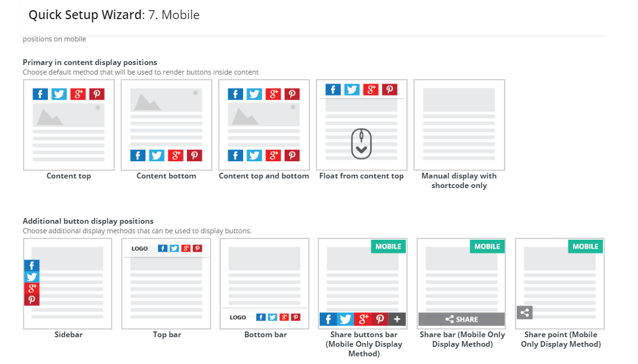
Task: Click Facebook icon in Content top thumbnail
Action: click(x=40, y=94)
